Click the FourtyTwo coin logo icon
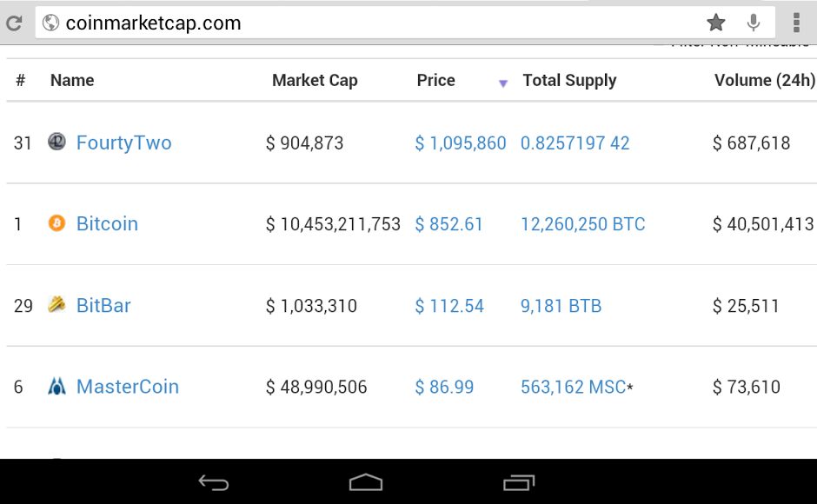817x504 pixels. [56, 142]
